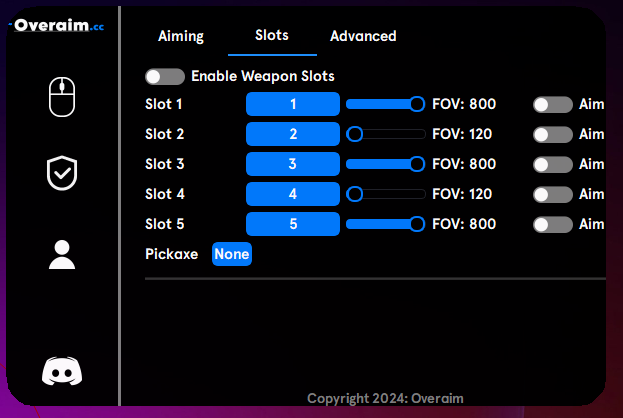Viewport: 623px width, 418px height.
Task: Open the Advanced tab
Action: point(363,36)
